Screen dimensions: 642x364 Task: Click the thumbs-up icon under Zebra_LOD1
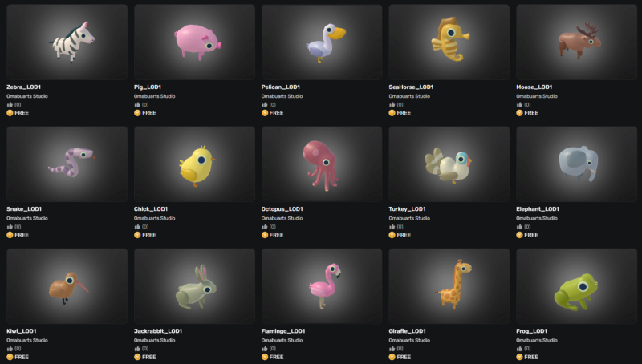(10, 105)
